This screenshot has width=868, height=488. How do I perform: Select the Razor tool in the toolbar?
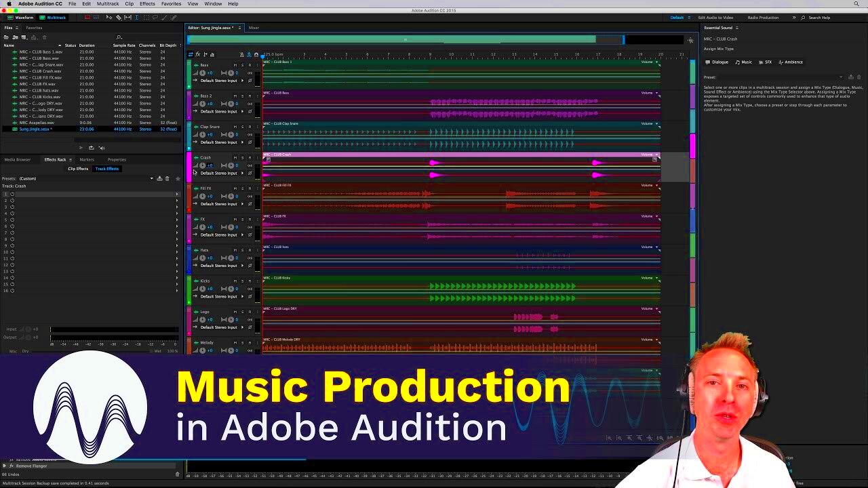(x=119, y=17)
